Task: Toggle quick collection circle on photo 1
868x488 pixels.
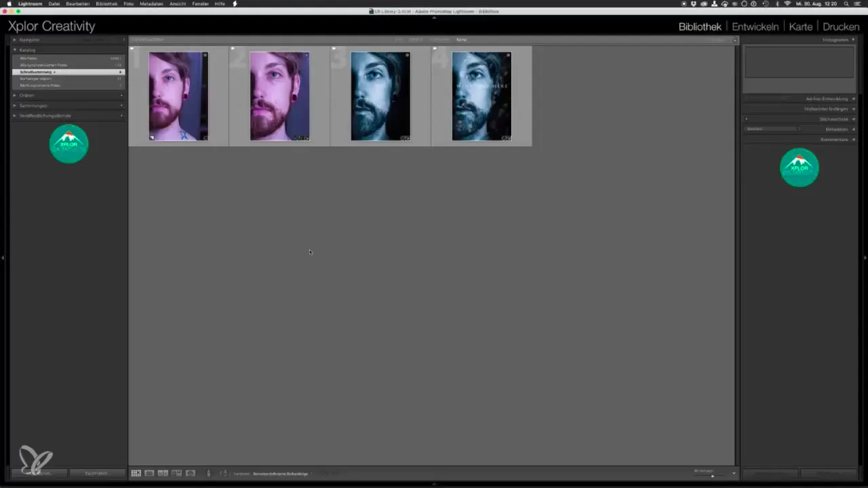Action: tap(205, 55)
